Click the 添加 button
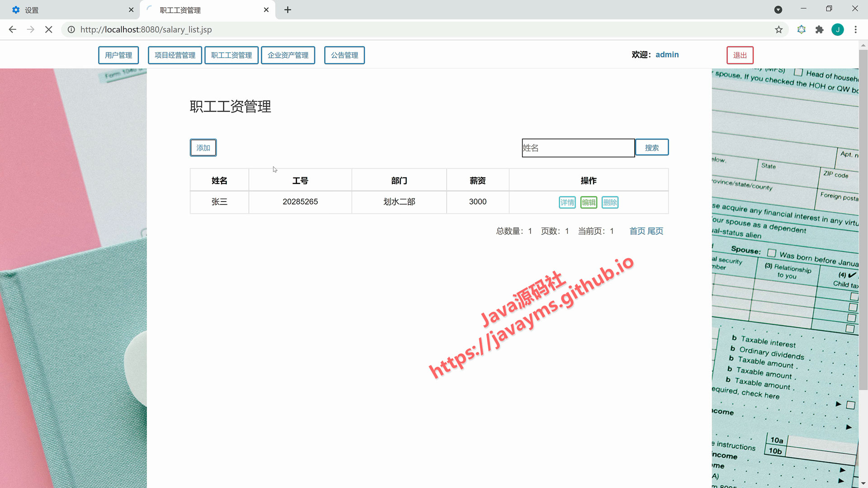This screenshot has width=868, height=488. click(x=203, y=148)
